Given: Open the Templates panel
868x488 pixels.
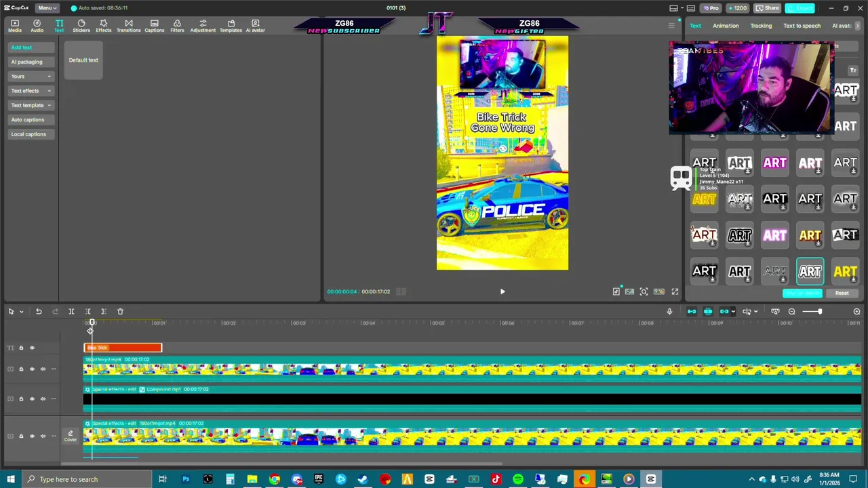Looking at the screenshot, I should (x=231, y=26).
